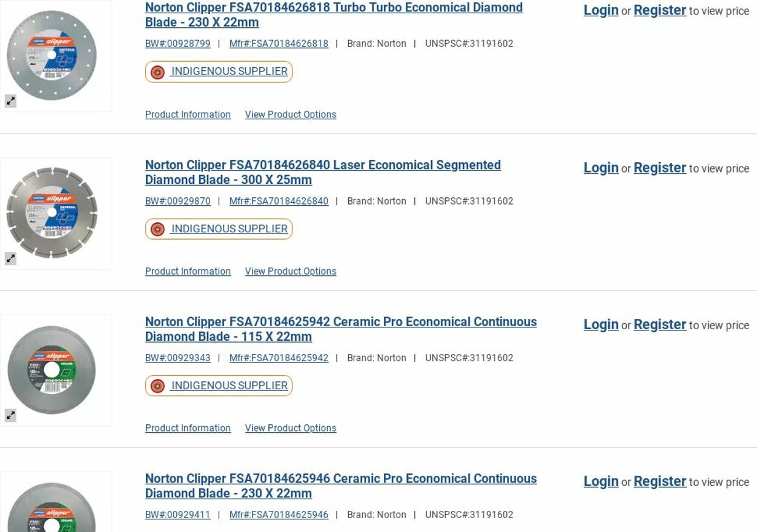The image size is (757, 532).
Task: Enlarge the Laser Segmented blade image
Action: tap(11, 258)
